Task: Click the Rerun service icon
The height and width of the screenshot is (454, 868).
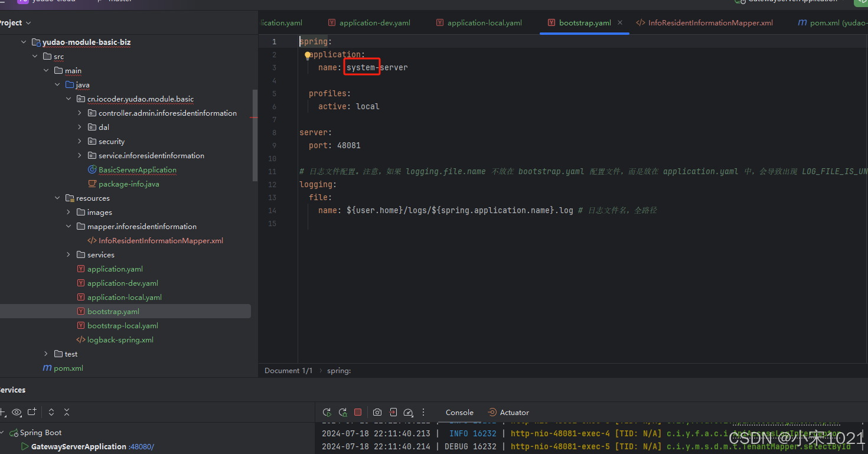Action: tap(327, 412)
